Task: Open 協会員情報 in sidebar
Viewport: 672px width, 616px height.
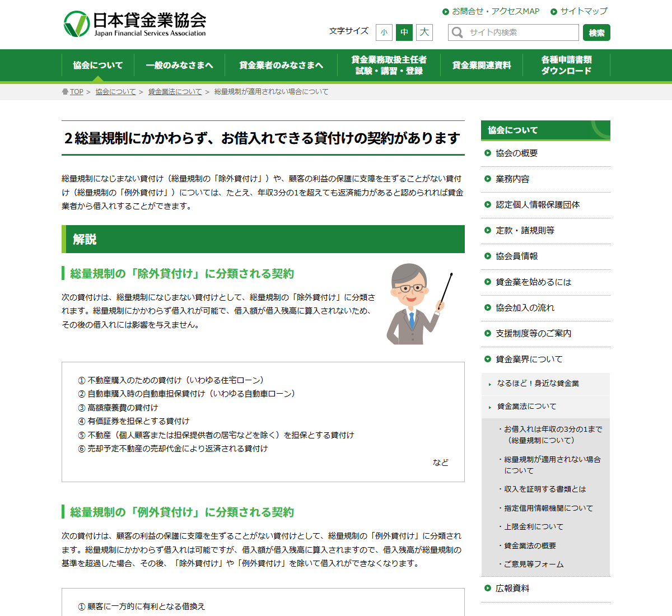Action: (x=545, y=256)
